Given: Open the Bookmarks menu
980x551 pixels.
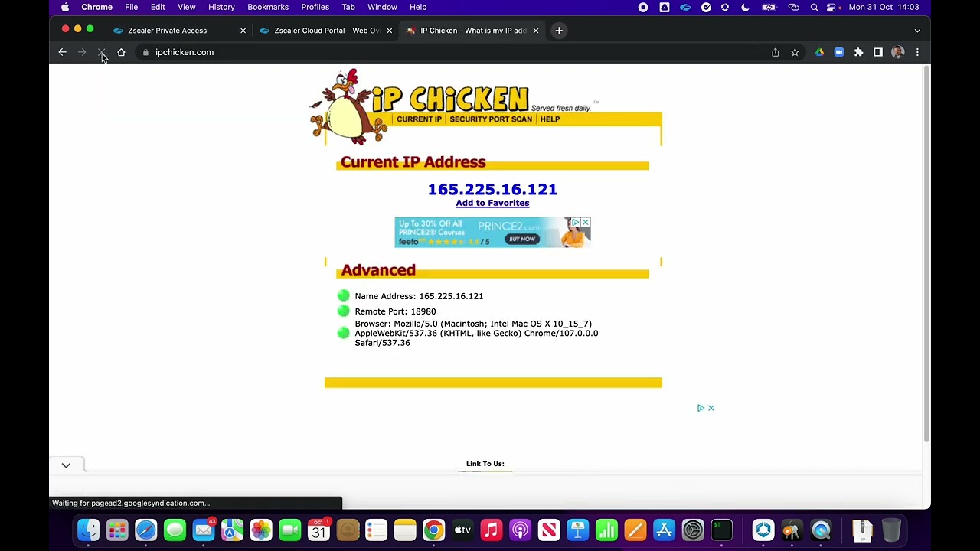Looking at the screenshot, I should (268, 7).
